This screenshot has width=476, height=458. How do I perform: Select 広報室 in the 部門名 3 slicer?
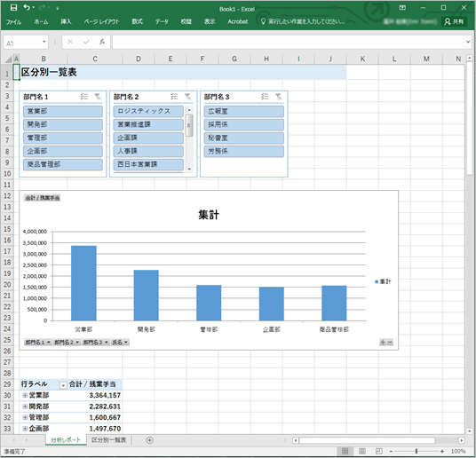tap(244, 111)
